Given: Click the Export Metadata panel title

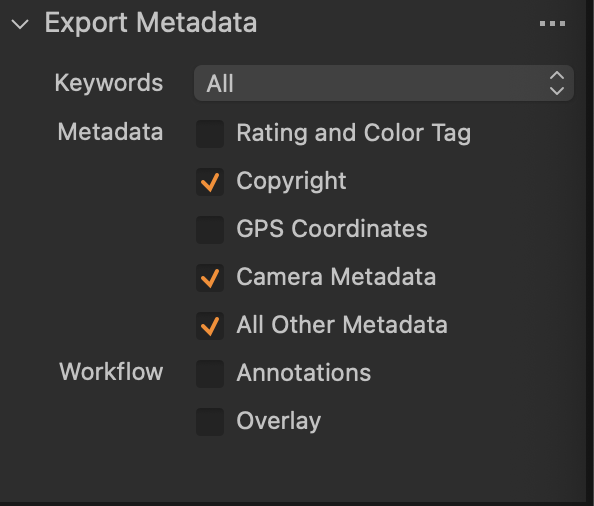Looking at the screenshot, I should (x=151, y=23).
